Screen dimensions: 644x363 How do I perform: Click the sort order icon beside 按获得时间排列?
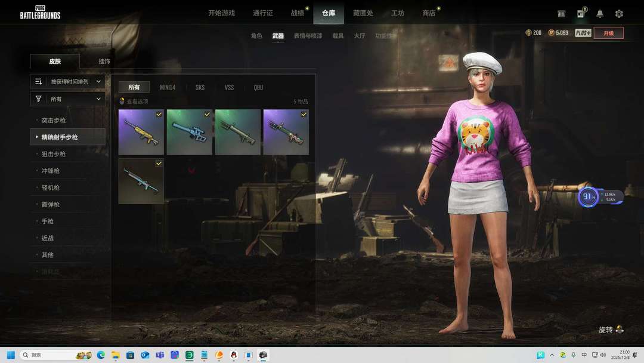point(39,81)
